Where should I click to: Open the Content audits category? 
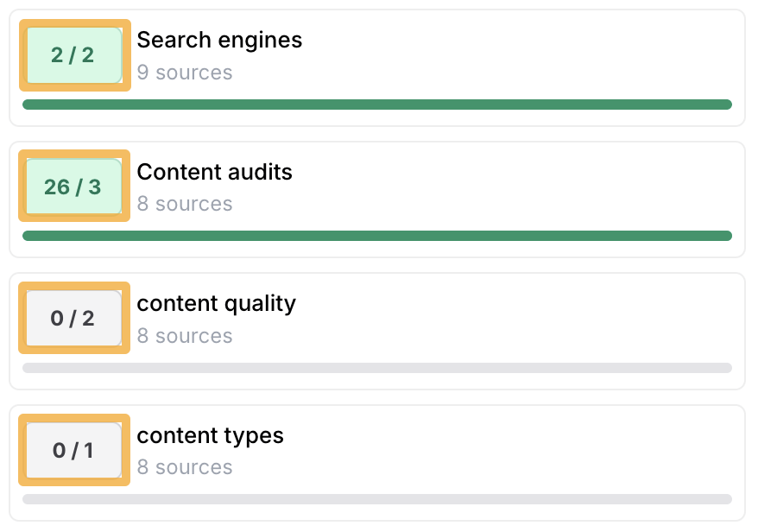pos(214,172)
